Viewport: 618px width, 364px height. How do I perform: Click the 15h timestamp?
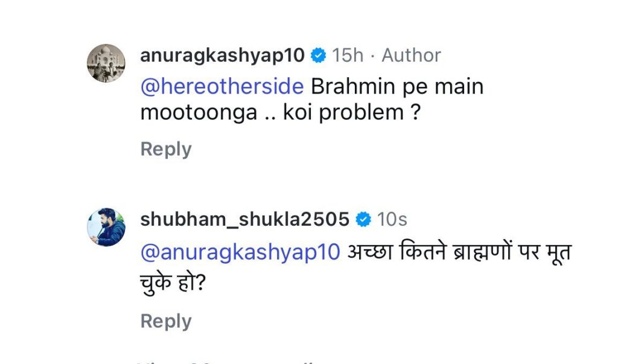[x=348, y=56]
